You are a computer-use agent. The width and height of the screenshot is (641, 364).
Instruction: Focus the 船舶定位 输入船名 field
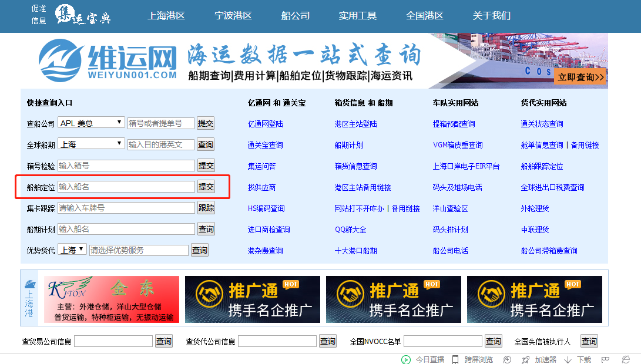[x=126, y=187]
